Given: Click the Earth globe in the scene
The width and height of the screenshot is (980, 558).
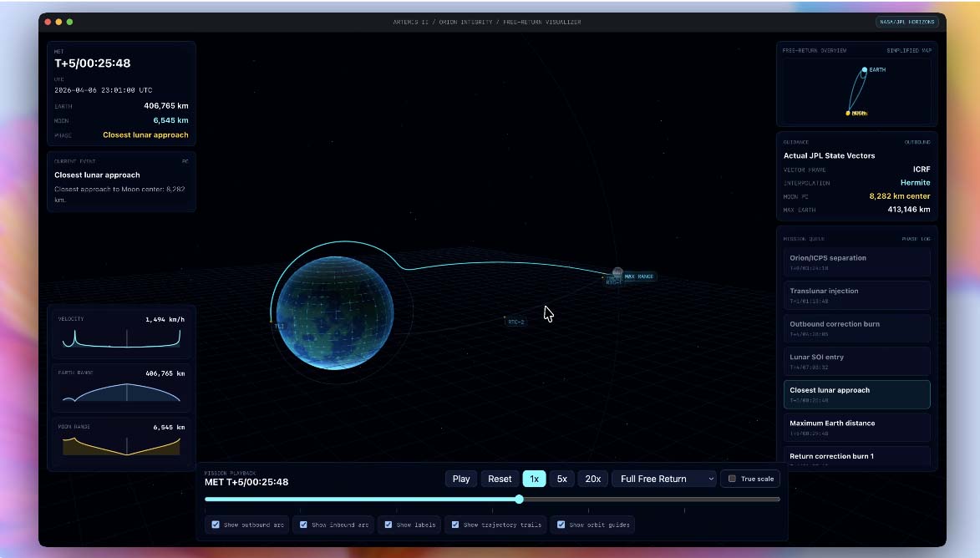Looking at the screenshot, I should tap(335, 312).
